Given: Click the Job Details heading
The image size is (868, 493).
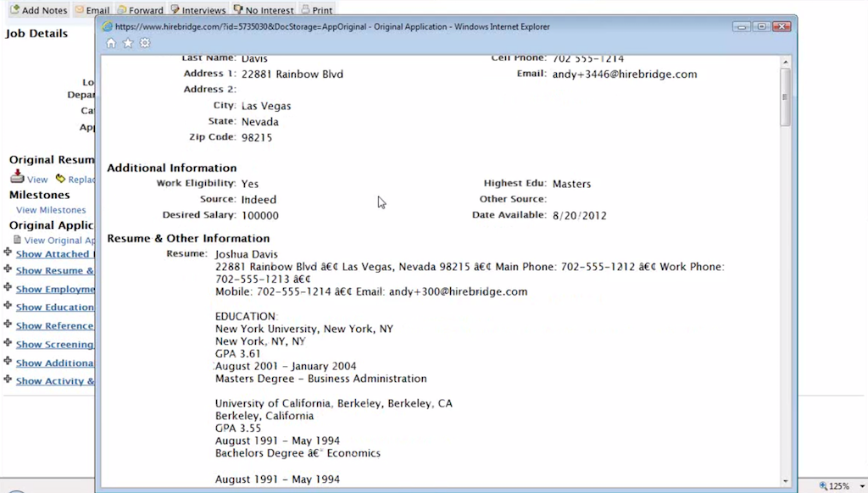Looking at the screenshot, I should 36,33.
